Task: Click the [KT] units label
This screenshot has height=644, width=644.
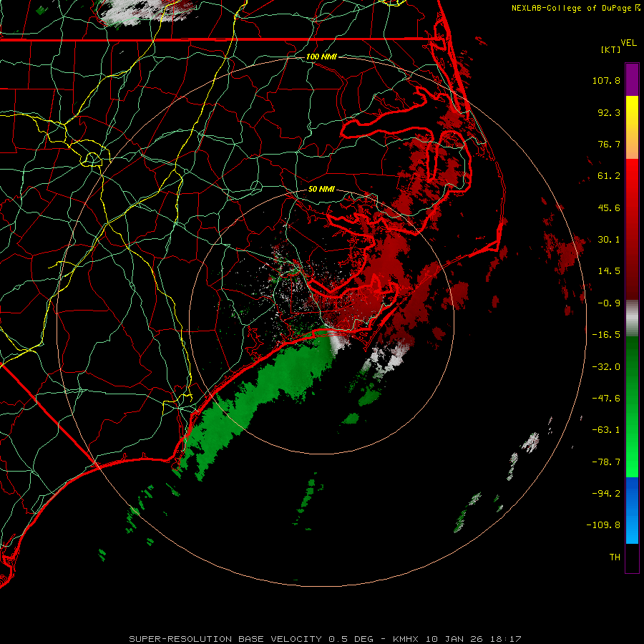Action: click(x=611, y=49)
